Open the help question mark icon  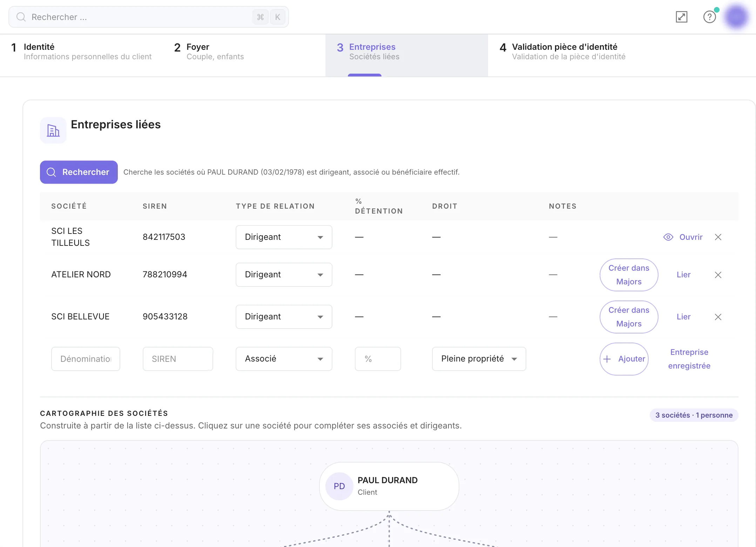click(x=710, y=17)
